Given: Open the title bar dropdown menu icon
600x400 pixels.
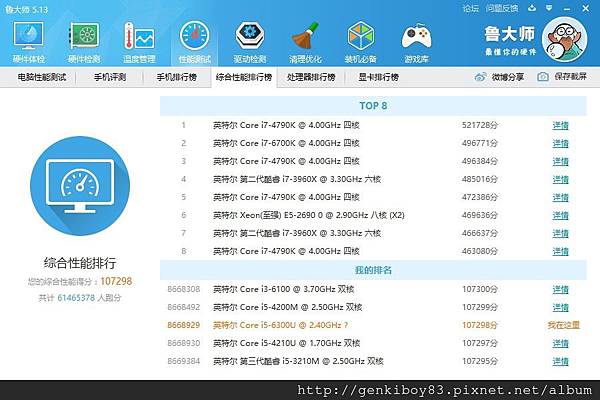Looking at the screenshot, I should [549, 8].
